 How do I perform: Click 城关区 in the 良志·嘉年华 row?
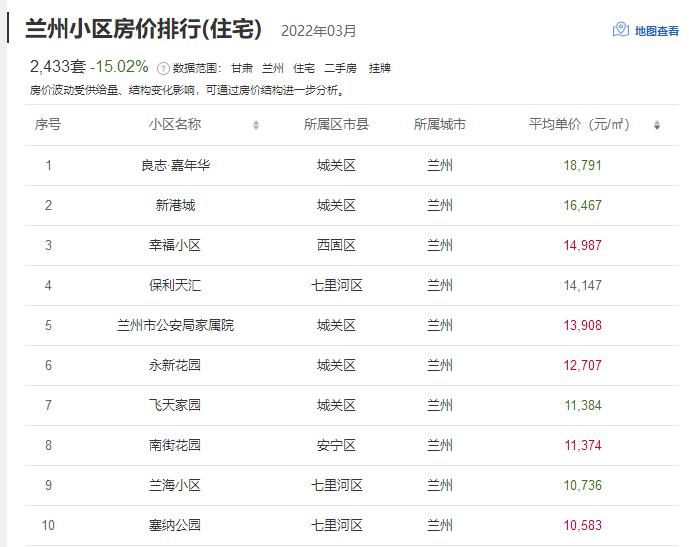336,166
